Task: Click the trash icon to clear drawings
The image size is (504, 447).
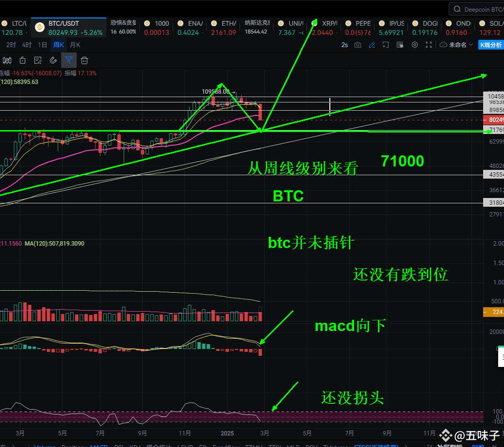Action: point(84,60)
